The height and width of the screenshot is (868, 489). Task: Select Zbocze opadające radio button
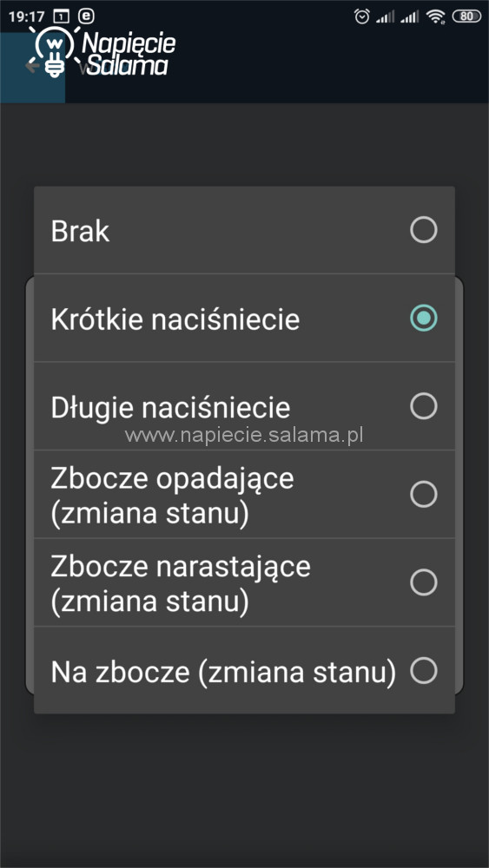pyautogui.click(x=424, y=494)
